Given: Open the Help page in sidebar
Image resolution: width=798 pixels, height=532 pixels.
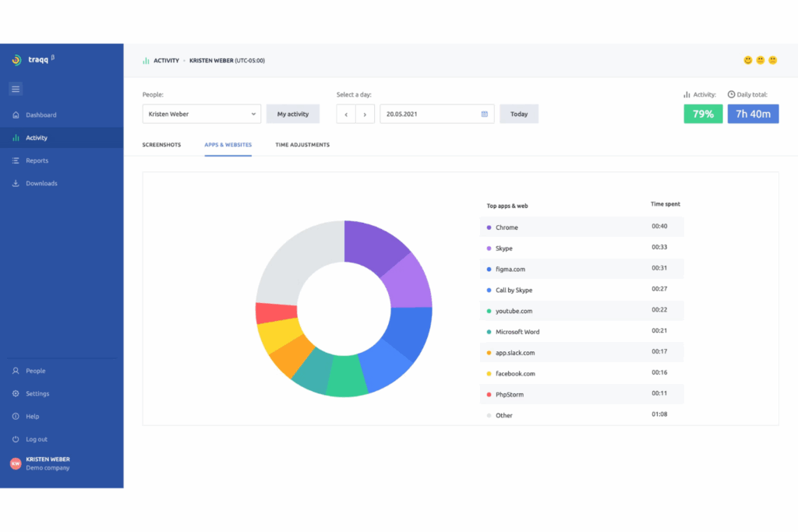Looking at the screenshot, I should point(32,417).
